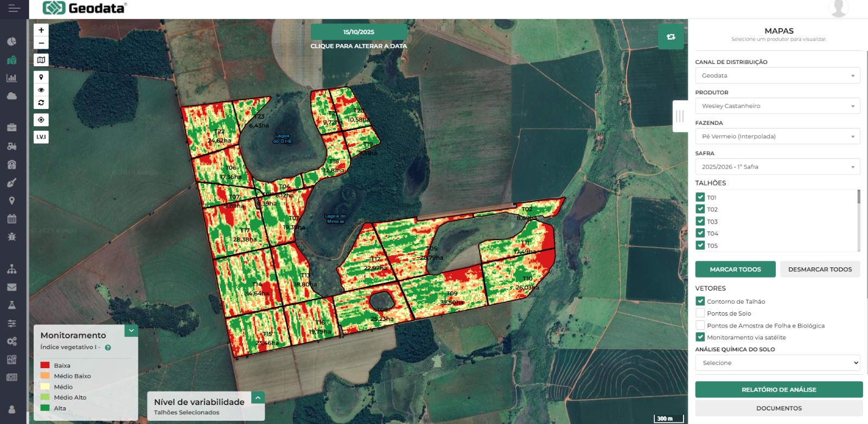Open the bar chart section in sidebar
This screenshot has height=424, width=868.
[12, 78]
